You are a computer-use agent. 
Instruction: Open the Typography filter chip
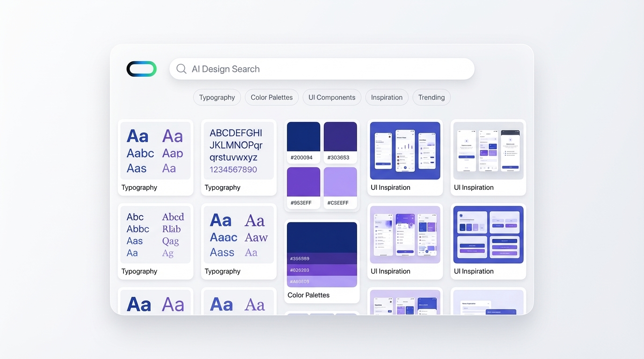[x=217, y=97]
